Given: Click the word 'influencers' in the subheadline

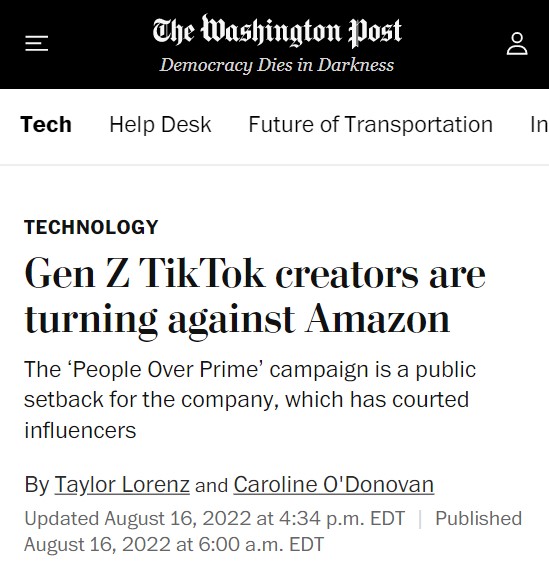Looking at the screenshot, I should click(80, 431).
